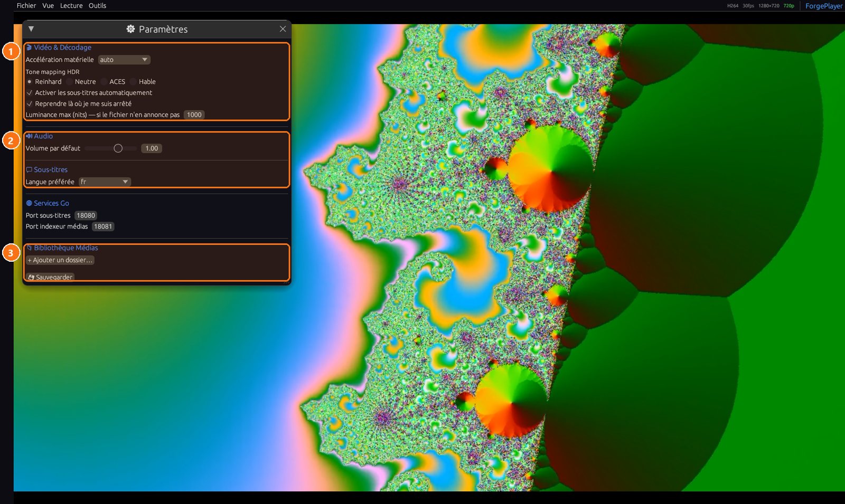Click the gear icon beside Paramètres title
845x504 pixels.
click(x=130, y=29)
